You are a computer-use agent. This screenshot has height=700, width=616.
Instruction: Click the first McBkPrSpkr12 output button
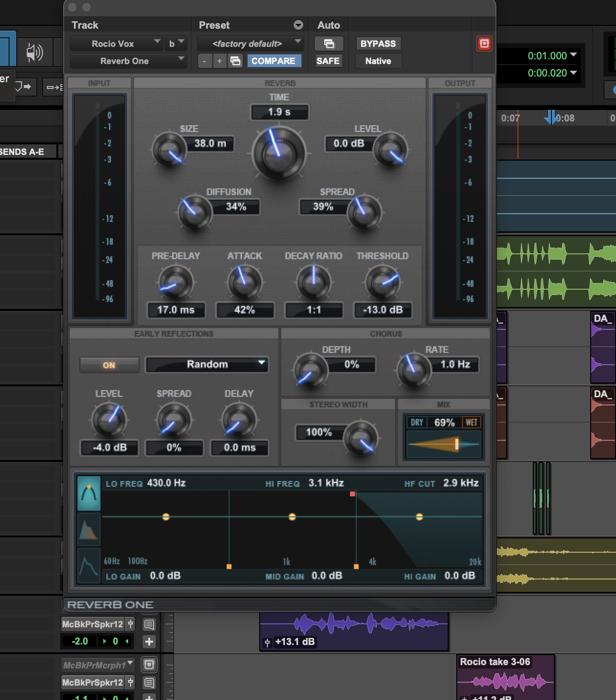93,624
